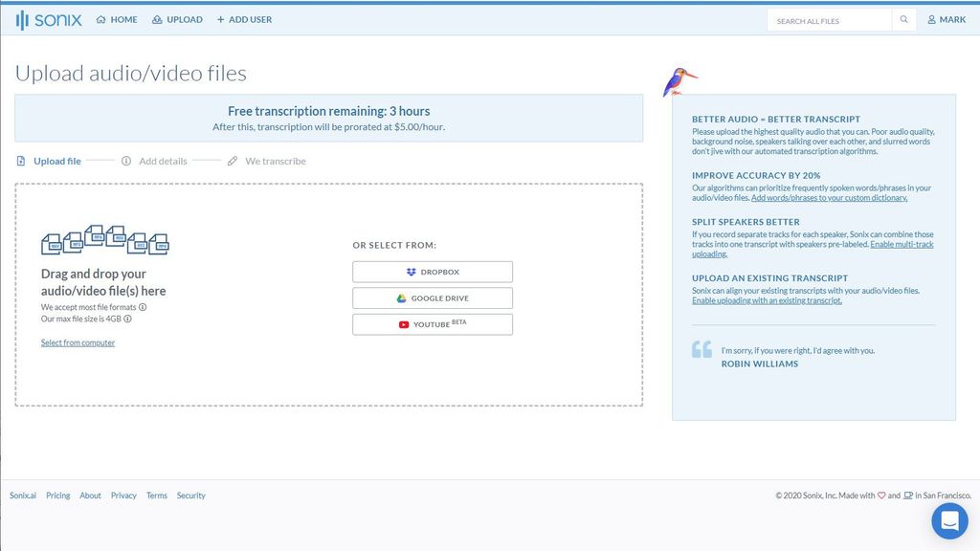Image resolution: width=980 pixels, height=551 pixels.
Task: Open the MARK account menu
Action: (946, 18)
